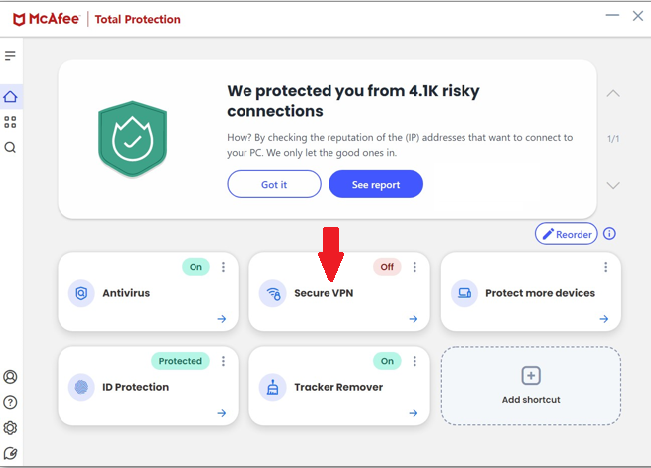Open the Protect more devices card

531,292
